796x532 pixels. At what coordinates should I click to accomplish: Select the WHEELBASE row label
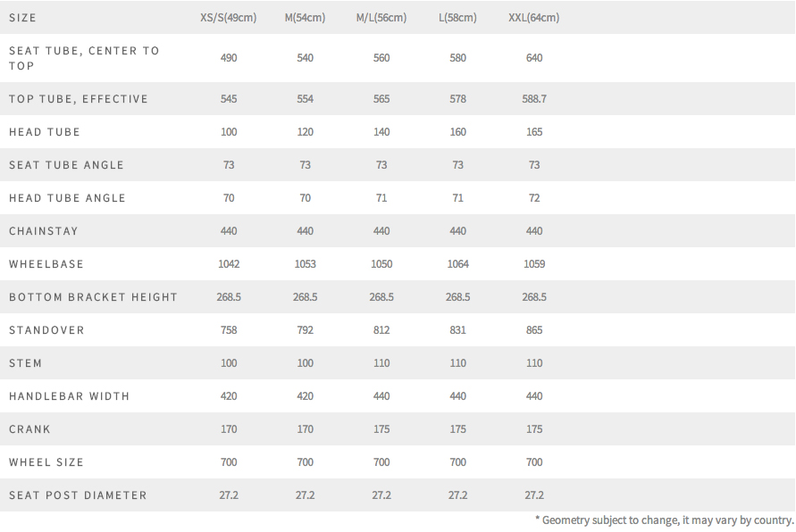coord(46,263)
